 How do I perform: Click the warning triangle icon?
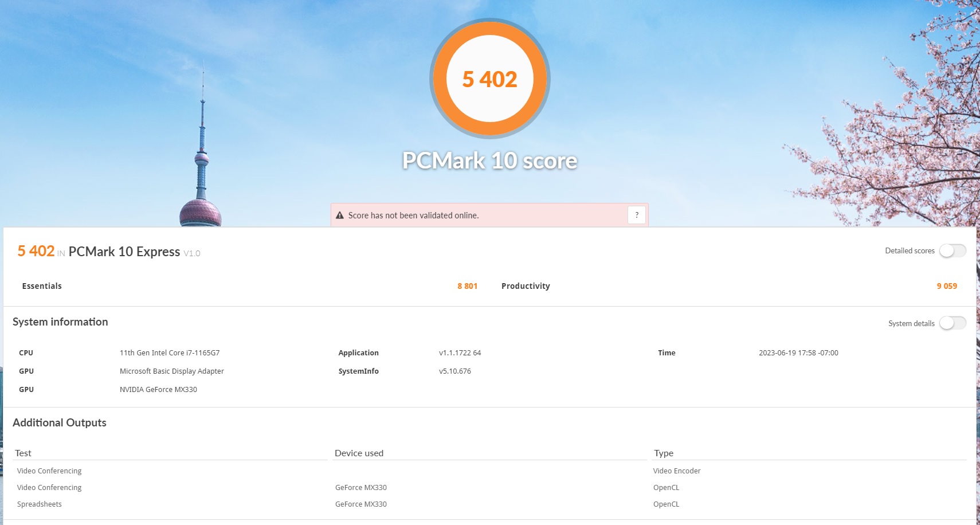[x=340, y=216]
